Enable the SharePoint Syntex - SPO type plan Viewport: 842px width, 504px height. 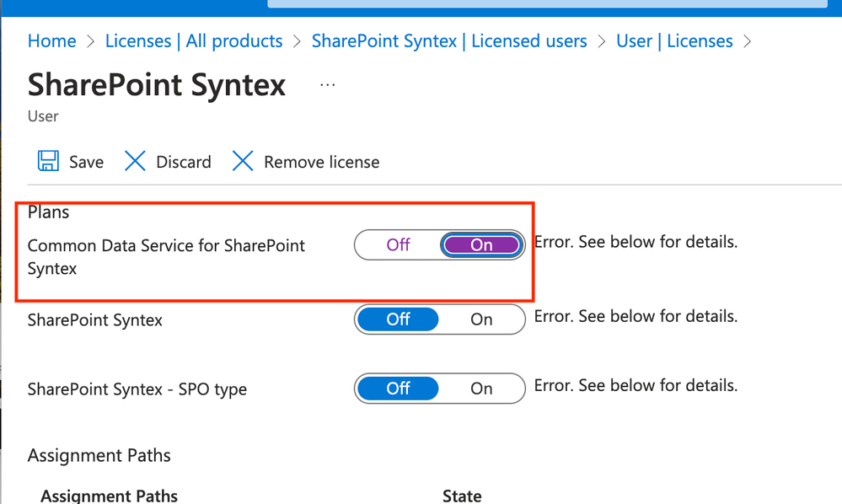click(481, 389)
